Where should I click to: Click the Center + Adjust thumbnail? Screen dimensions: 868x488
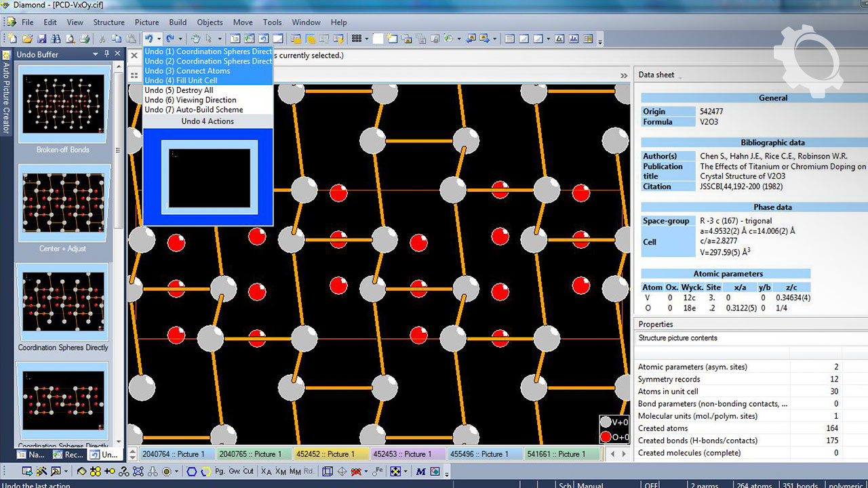(63, 203)
